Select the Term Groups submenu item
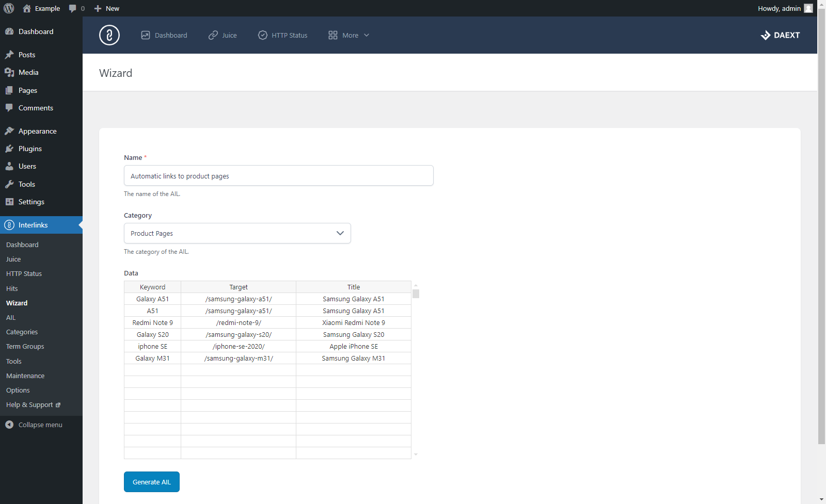The width and height of the screenshot is (826, 504). pyautogui.click(x=25, y=347)
